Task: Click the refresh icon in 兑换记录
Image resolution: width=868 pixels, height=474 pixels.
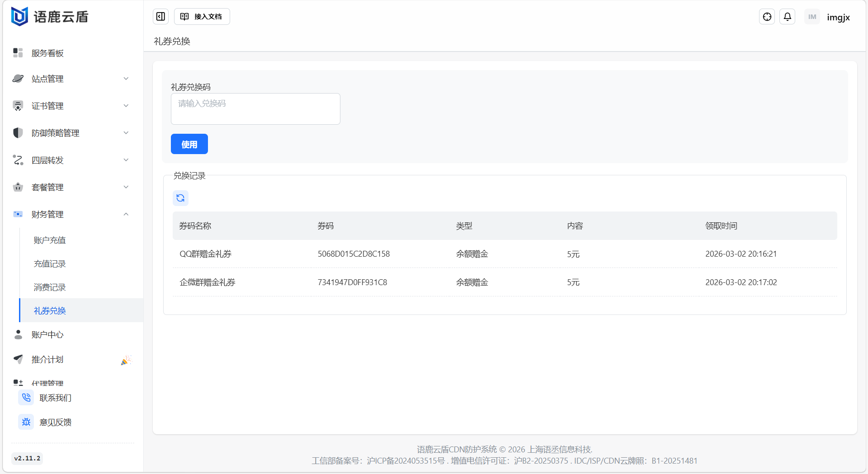Action: pyautogui.click(x=180, y=198)
